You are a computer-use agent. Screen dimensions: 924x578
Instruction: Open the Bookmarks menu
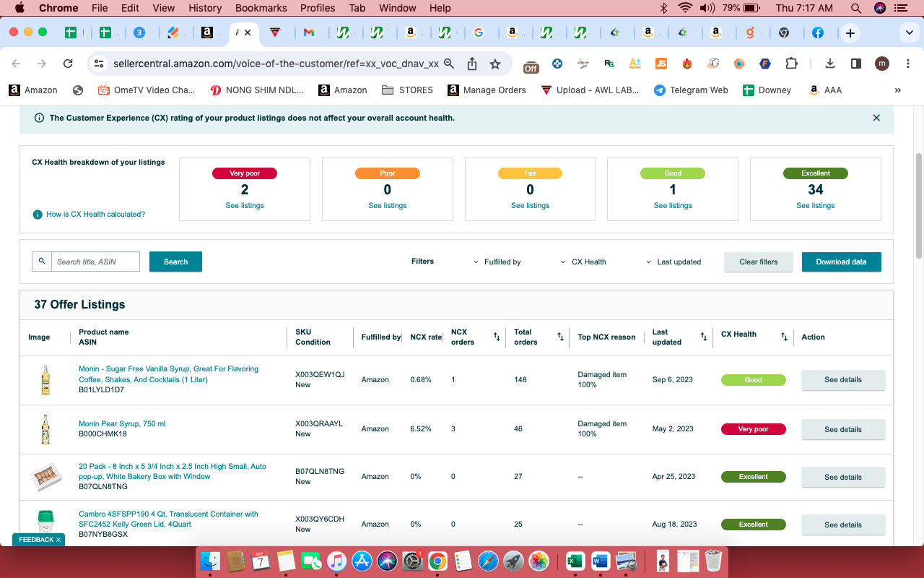tap(260, 8)
